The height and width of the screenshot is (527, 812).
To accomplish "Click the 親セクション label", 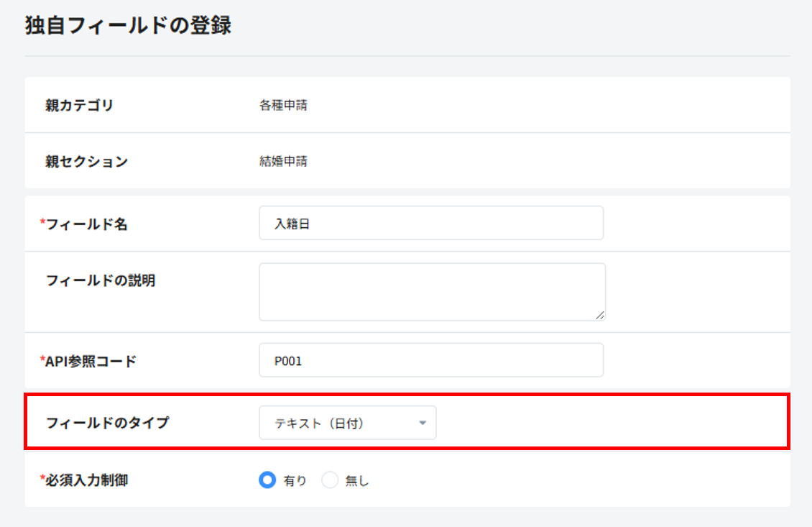I will pyautogui.click(x=87, y=161).
